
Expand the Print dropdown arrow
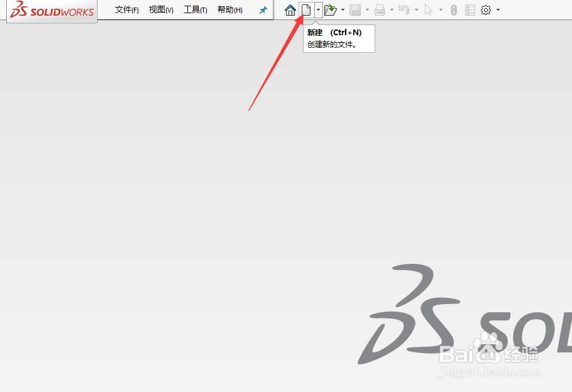(392, 10)
